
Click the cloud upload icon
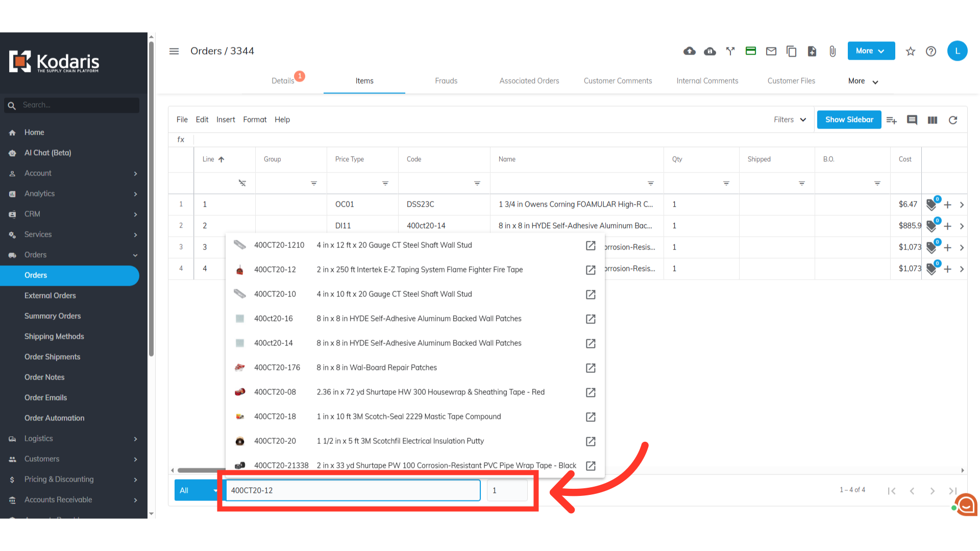690,51
